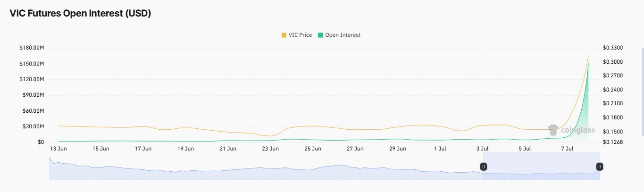644x192 pixels.
Task: Click the highlighted selected range in the navigator
Action: [x=541, y=166]
